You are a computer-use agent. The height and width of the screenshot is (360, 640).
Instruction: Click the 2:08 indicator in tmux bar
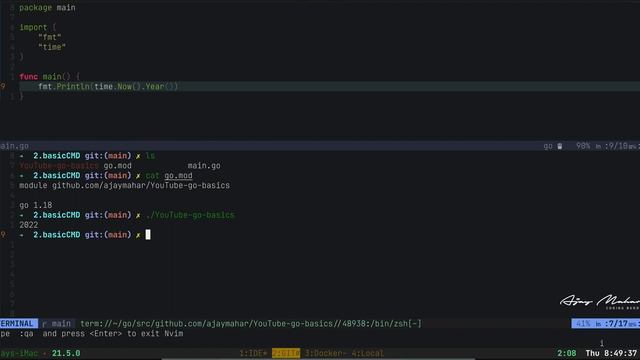(x=567, y=353)
